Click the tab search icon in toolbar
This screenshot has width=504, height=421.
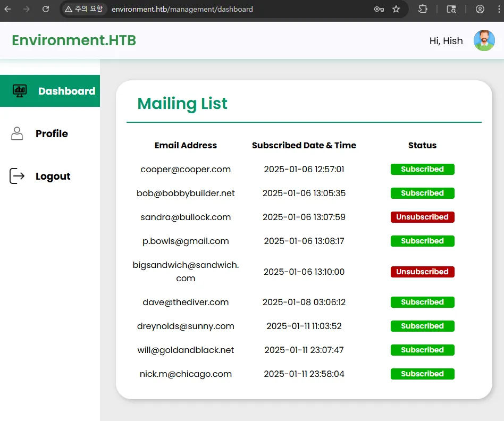pos(451,9)
